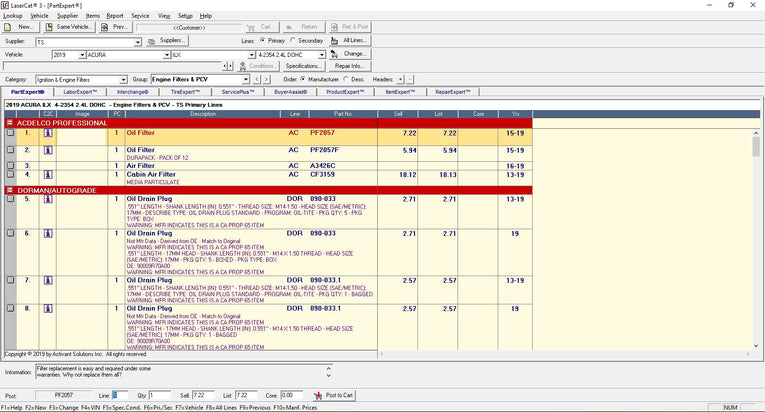
Task: Open the Suppliers list button
Action: click(x=167, y=41)
